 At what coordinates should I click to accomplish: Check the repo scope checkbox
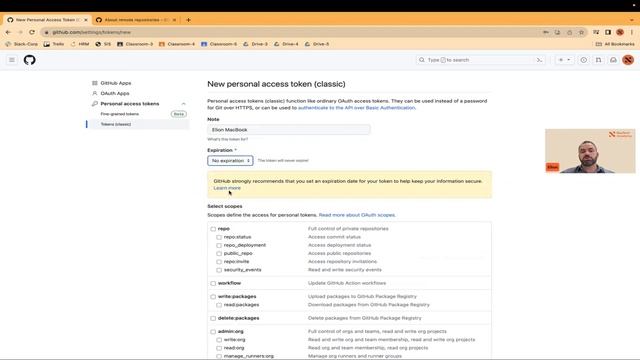point(213,229)
